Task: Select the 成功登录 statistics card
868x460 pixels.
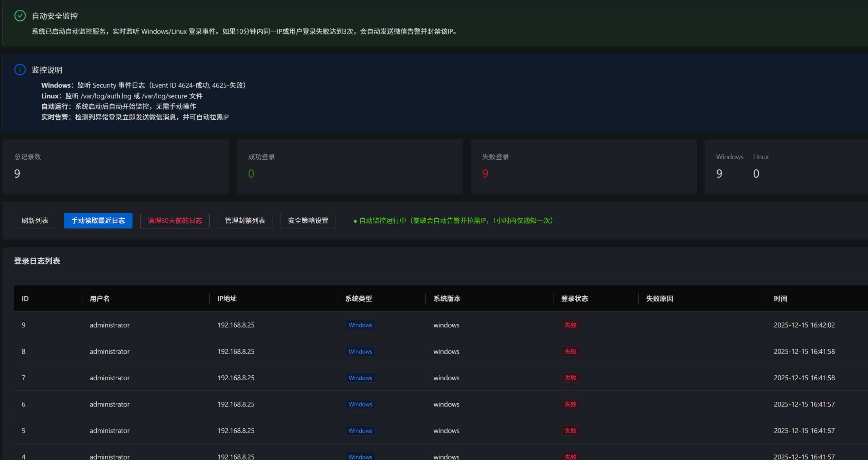Action: coord(349,166)
